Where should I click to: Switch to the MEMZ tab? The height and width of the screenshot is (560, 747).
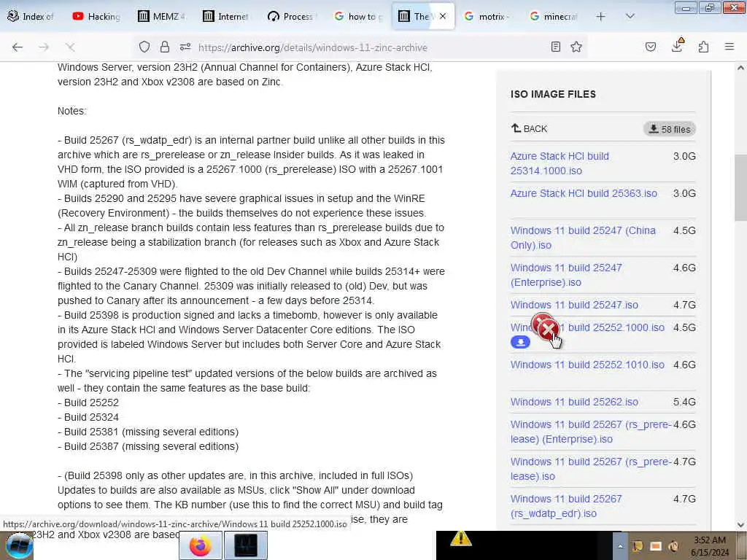(162, 17)
